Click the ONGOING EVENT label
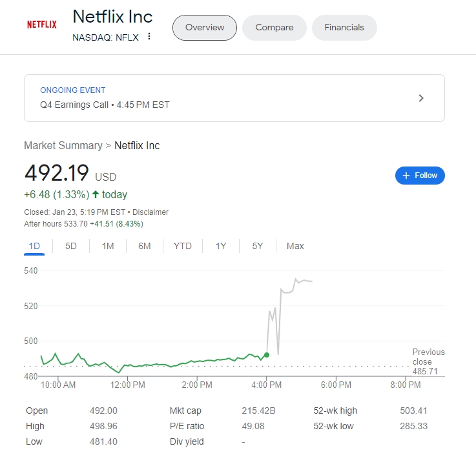Screen dimensions: 476x455 [73, 90]
